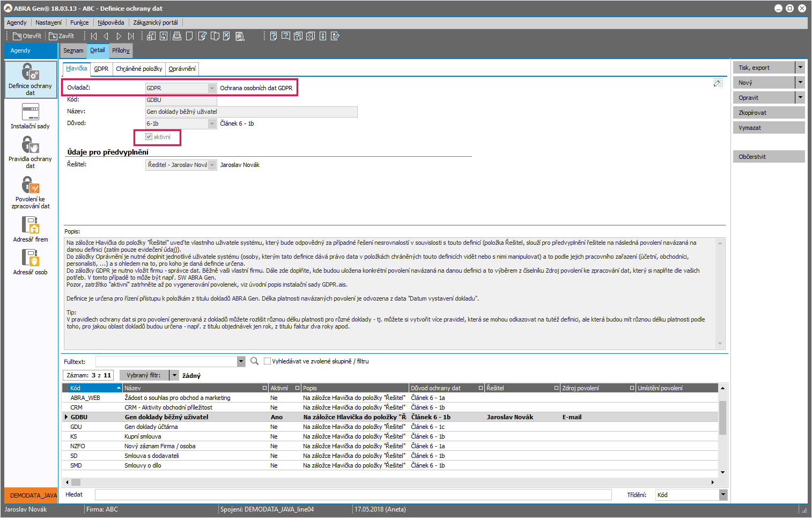Open the Třídění sort dropdown
The image size is (812, 518).
click(x=723, y=495)
